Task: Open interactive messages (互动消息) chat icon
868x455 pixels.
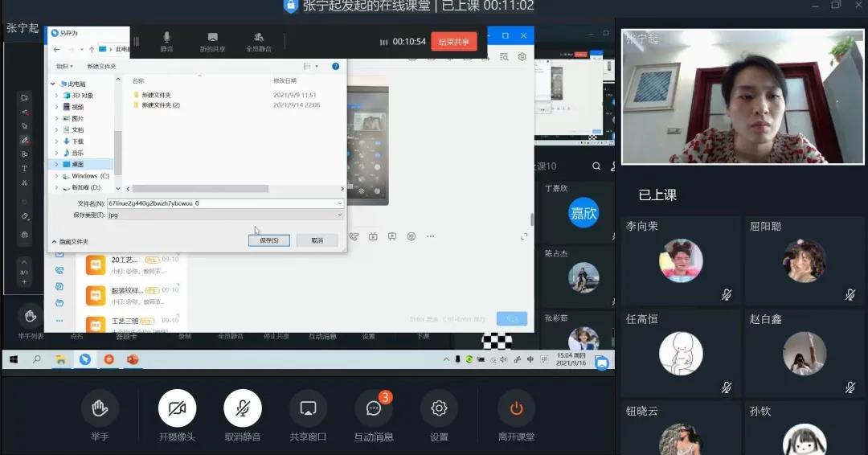Action: (374, 408)
